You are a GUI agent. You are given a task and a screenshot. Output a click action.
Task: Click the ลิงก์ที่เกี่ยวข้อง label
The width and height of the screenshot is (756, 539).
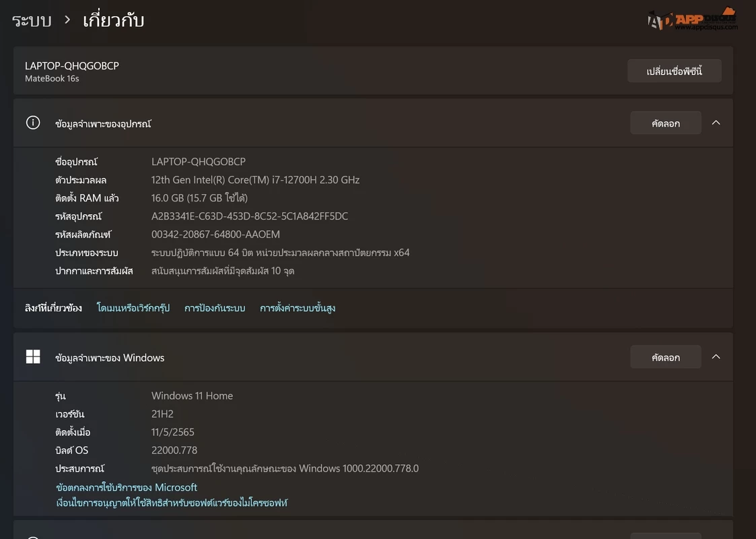click(x=53, y=308)
